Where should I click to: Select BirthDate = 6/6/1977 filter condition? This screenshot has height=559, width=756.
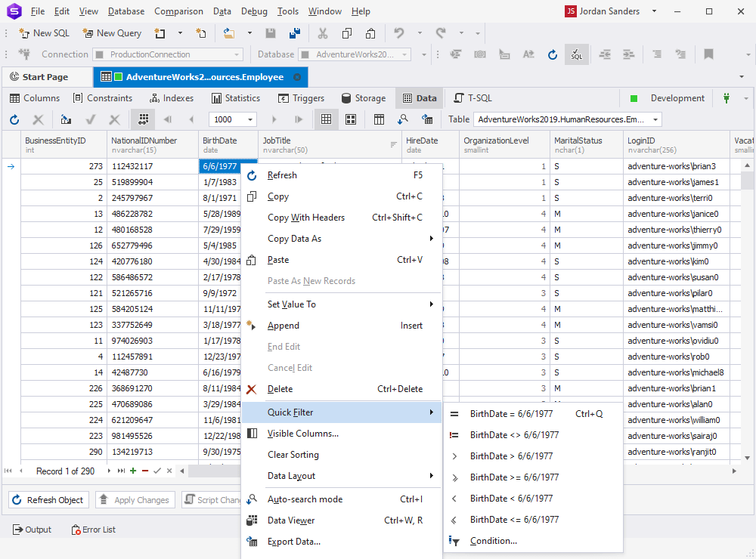(513, 413)
